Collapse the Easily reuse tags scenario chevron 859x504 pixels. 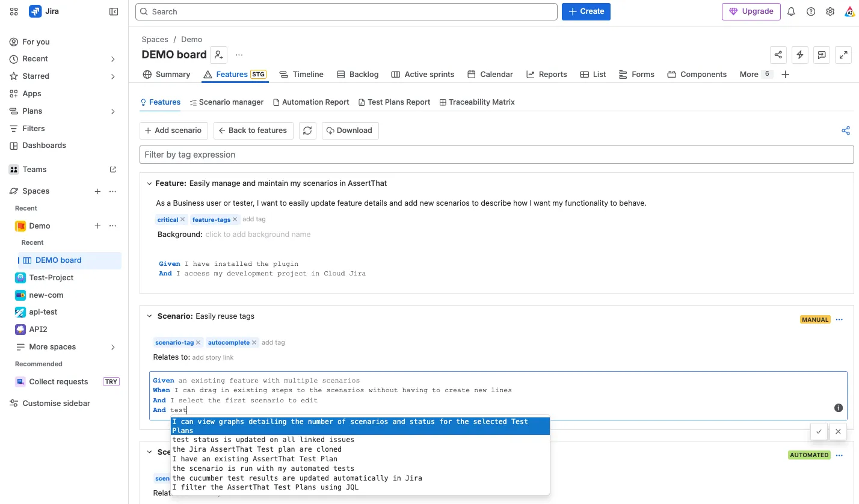click(x=149, y=316)
